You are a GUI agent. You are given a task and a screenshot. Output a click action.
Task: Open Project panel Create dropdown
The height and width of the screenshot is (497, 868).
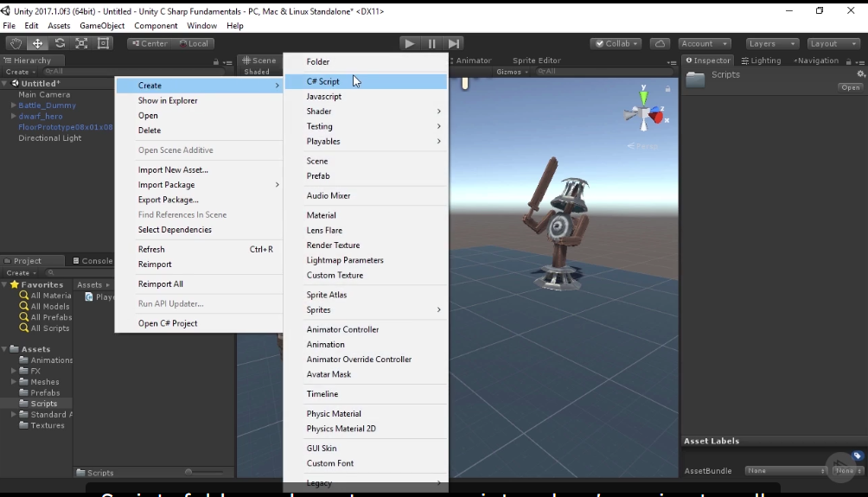pyautogui.click(x=21, y=273)
